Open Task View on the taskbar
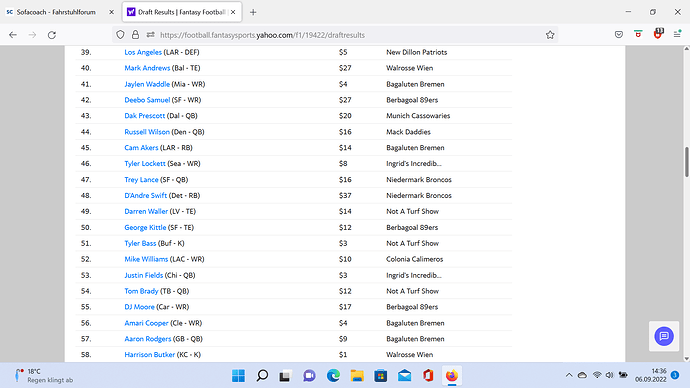 tap(285, 376)
